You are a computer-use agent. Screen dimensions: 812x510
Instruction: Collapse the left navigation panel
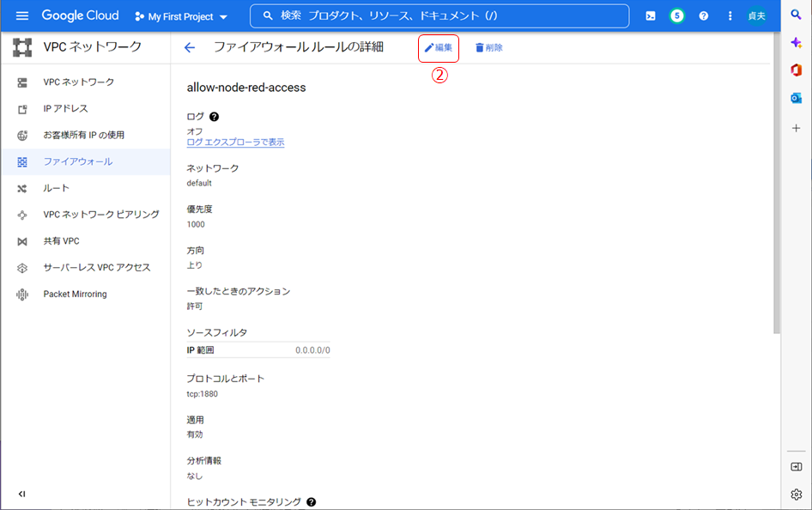coord(21,494)
